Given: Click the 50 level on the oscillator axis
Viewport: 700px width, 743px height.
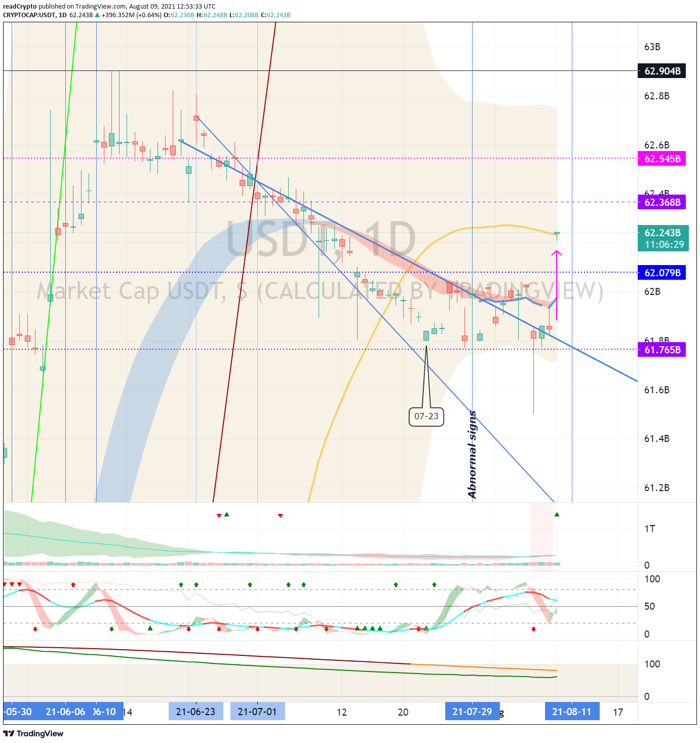Looking at the screenshot, I should pos(649,606).
